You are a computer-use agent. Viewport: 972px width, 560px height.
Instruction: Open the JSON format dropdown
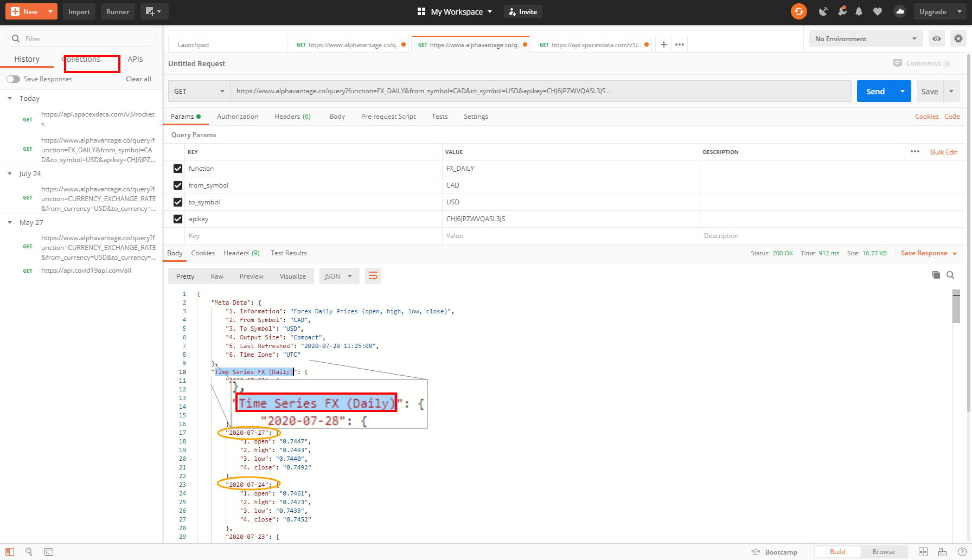(338, 276)
